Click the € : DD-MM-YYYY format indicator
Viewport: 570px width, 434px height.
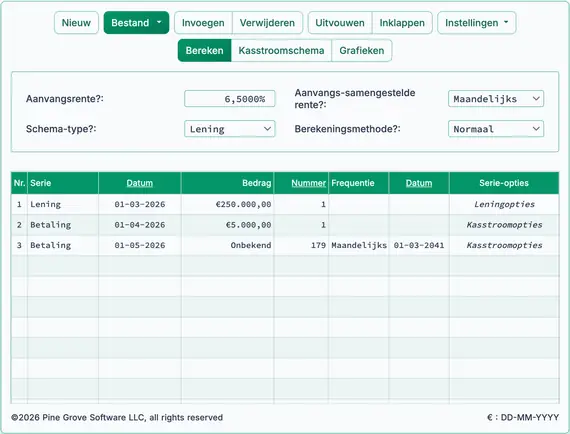[x=523, y=417]
